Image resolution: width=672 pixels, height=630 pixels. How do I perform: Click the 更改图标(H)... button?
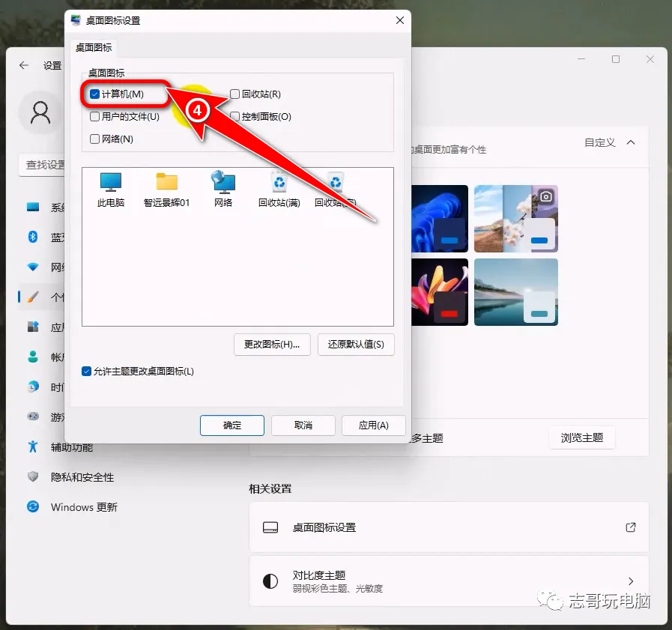click(x=272, y=345)
